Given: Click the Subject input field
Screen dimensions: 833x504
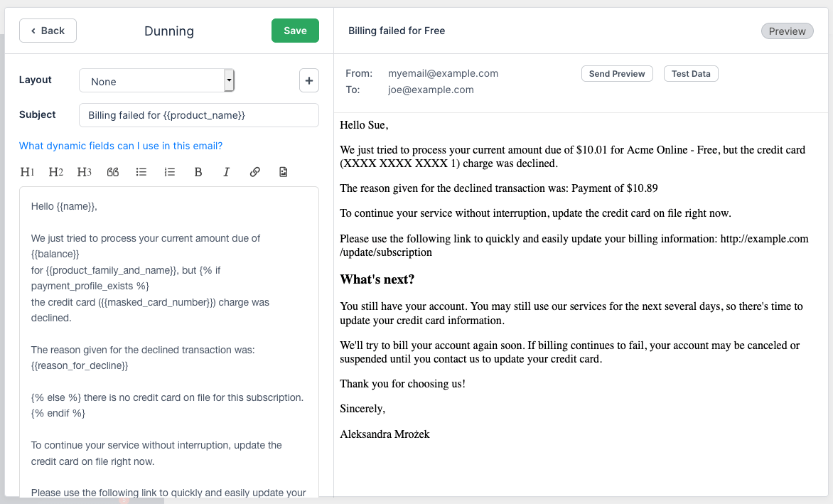Looking at the screenshot, I should (199, 115).
